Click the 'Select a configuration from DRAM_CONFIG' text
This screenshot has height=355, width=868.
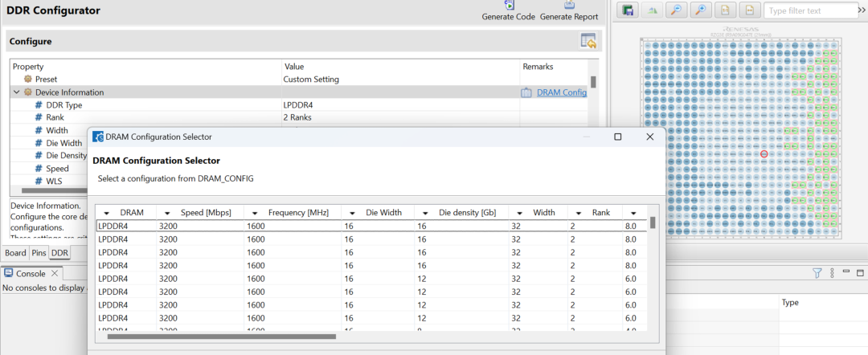[175, 178]
